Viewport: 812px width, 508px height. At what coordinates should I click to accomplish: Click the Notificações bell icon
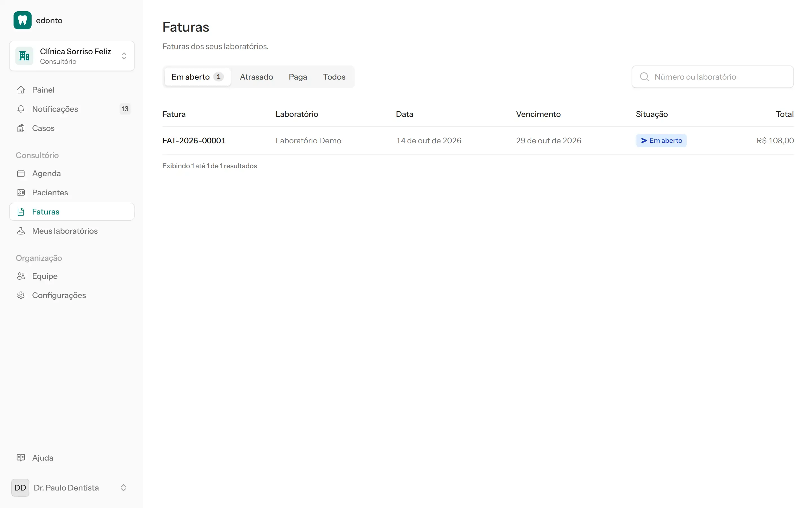point(21,109)
